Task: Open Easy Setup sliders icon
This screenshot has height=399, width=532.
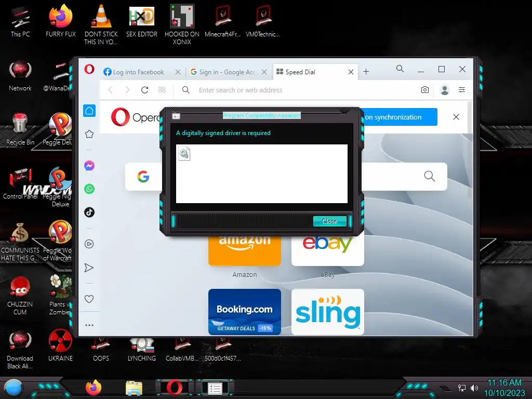Action: (462, 90)
